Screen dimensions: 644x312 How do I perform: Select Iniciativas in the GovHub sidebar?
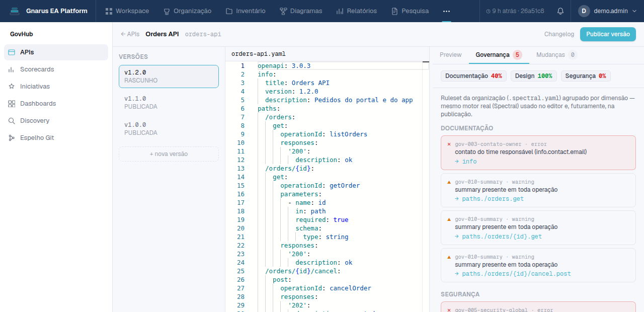click(x=56, y=87)
